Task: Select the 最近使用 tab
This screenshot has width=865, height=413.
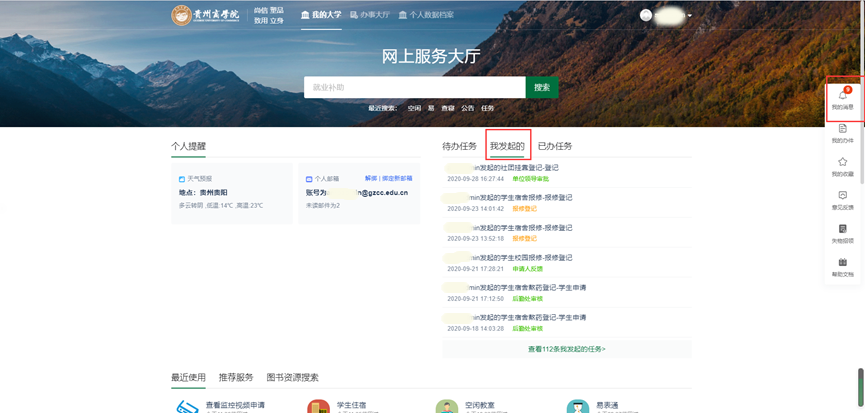Action: tap(188, 378)
